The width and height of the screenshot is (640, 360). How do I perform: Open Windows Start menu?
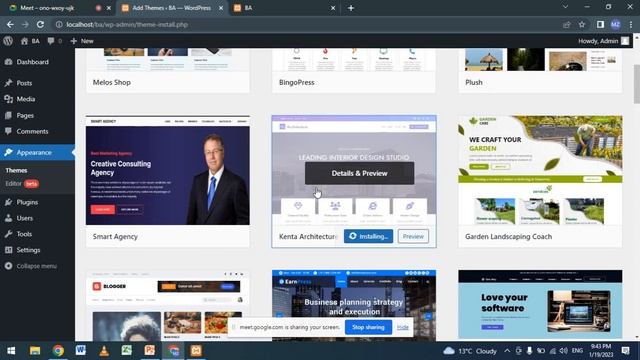(11, 351)
